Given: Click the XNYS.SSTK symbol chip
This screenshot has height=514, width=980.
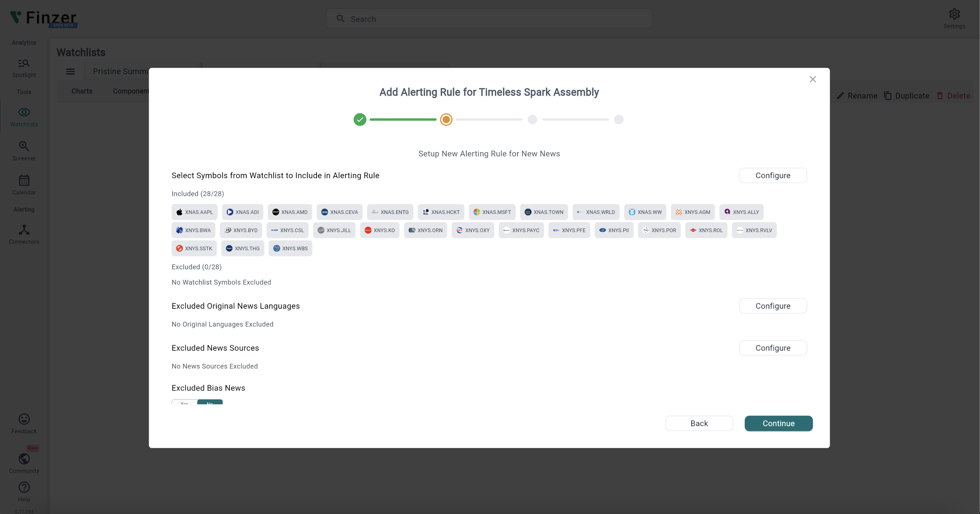Looking at the screenshot, I should coord(194,248).
